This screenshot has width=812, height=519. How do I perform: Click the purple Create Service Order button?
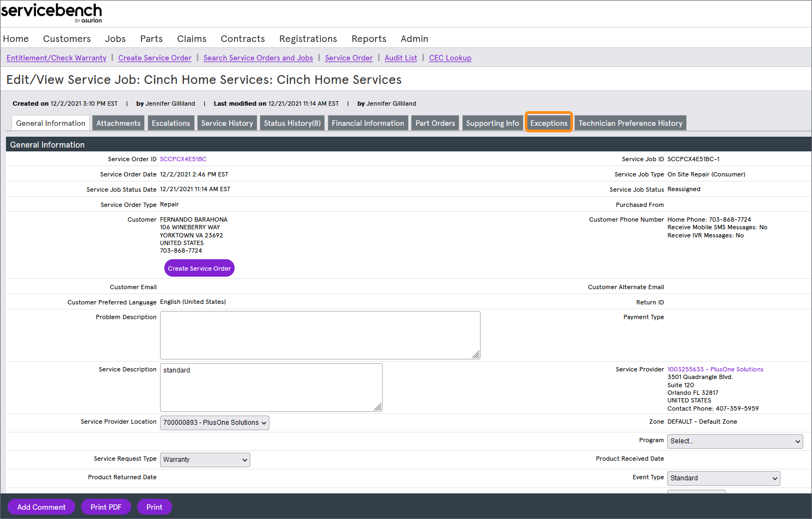199,268
